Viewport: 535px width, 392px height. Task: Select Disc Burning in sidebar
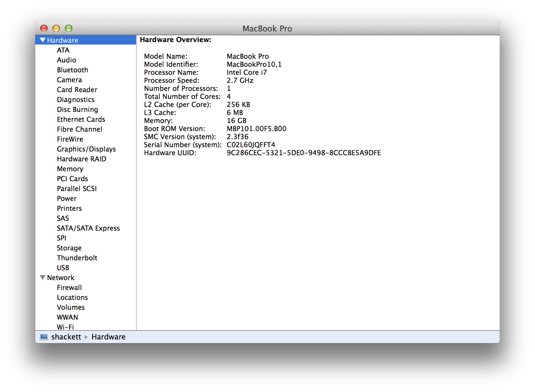tap(77, 110)
